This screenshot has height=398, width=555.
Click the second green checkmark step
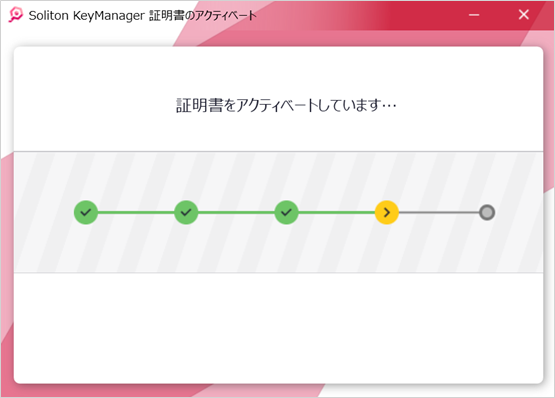coord(186,212)
